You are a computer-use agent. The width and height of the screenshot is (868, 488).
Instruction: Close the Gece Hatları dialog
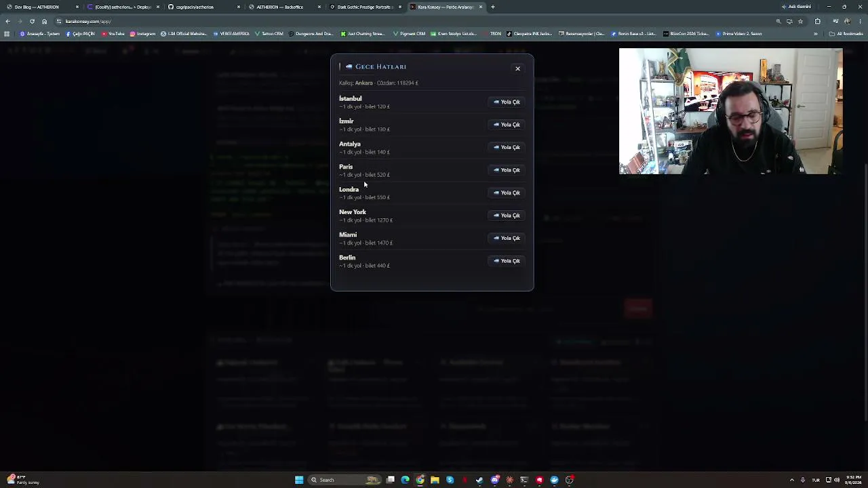[517, 68]
